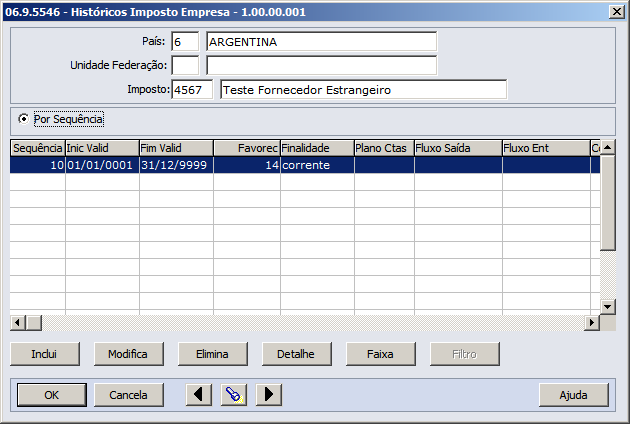Click the ARGENTINA country name field
Image resolution: width=630 pixels, height=424 pixels.
pos(321,41)
